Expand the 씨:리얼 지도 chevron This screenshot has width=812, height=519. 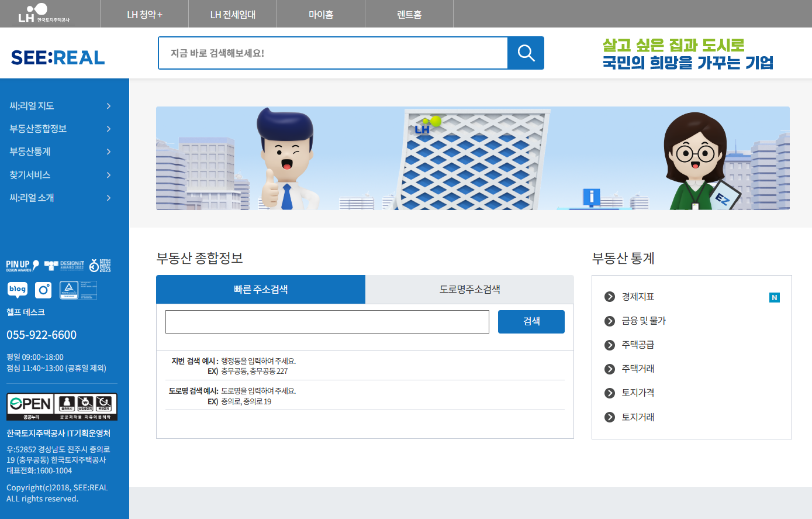coord(109,106)
